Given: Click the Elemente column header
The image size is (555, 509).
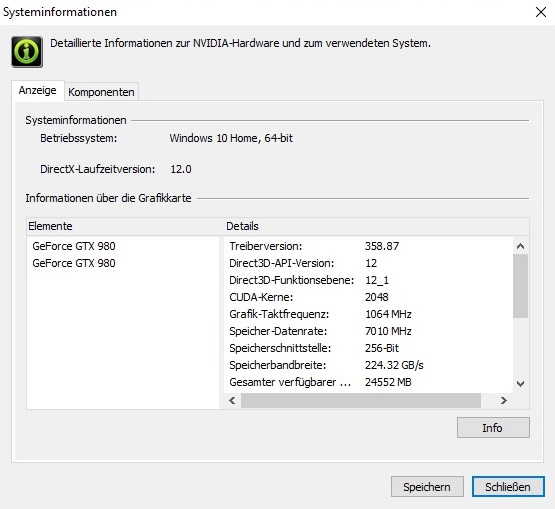Looking at the screenshot, I should tap(122, 226).
